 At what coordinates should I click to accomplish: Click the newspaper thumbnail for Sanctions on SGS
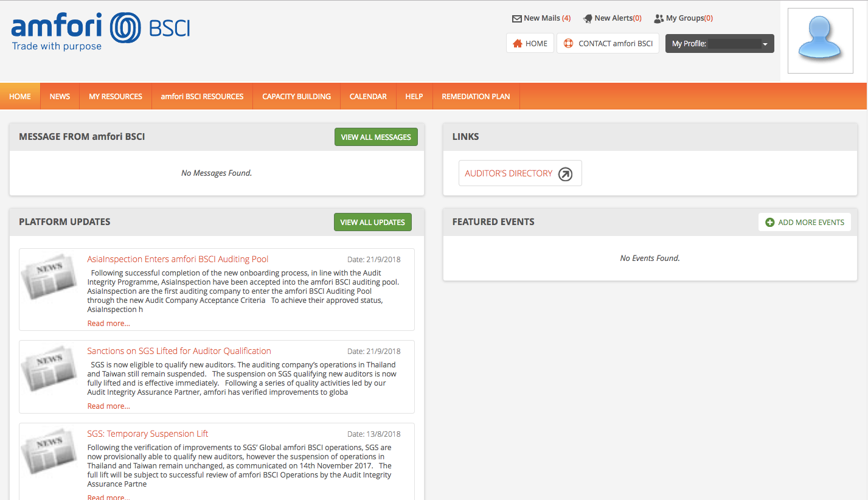point(49,369)
